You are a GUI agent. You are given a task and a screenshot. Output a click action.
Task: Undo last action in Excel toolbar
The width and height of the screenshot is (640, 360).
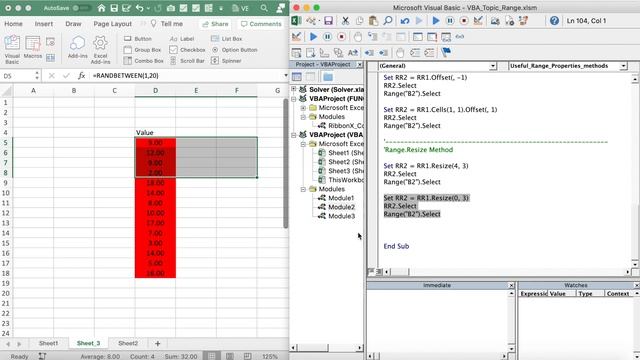(x=140, y=8)
